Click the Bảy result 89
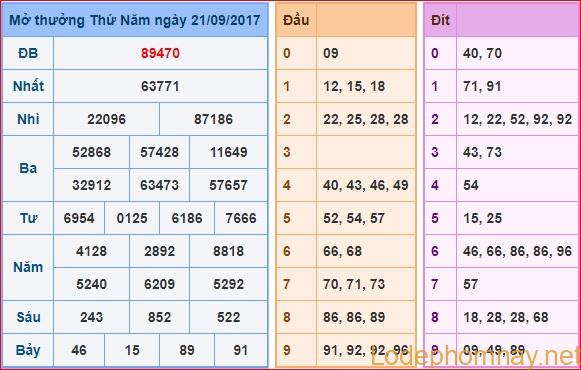This screenshot has height=370, width=581. (x=187, y=350)
